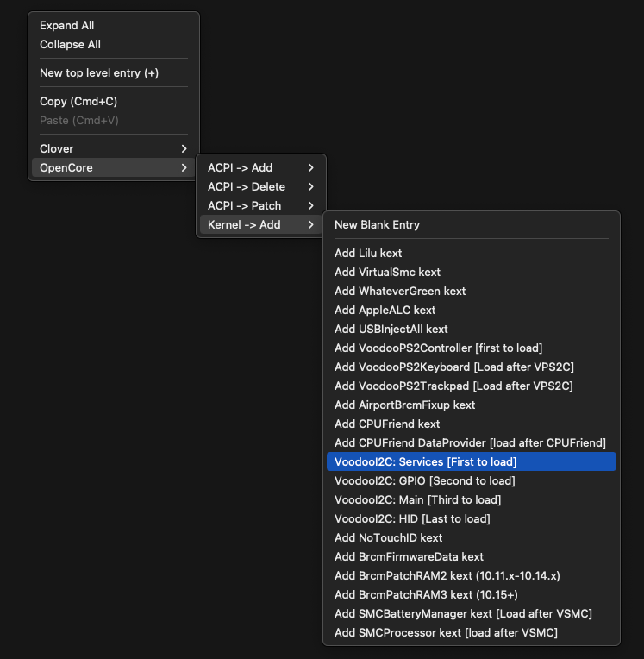
Task: Click Expand All in context menu
Action: (67, 26)
